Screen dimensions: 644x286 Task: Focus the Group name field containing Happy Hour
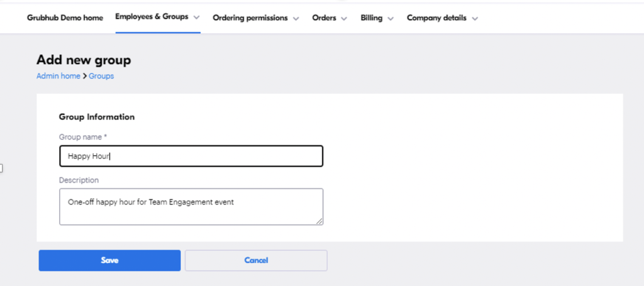pos(191,156)
